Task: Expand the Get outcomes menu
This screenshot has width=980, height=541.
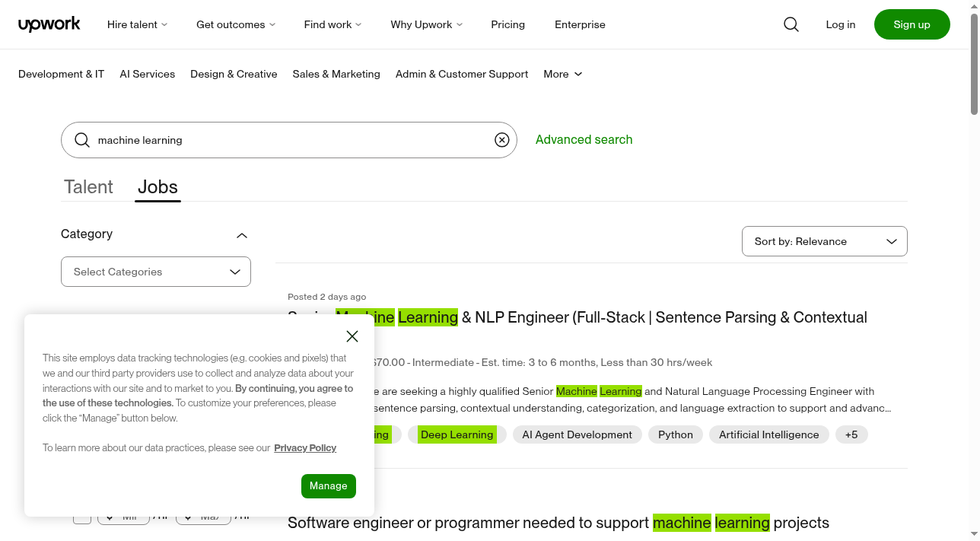Action: pyautogui.click(x=236, y=24)
